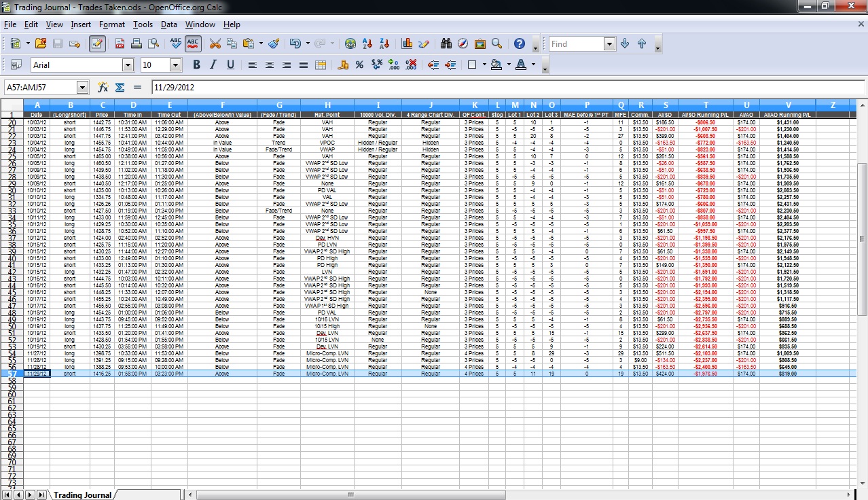
Task: Export directly as PDF
Action: pyautogui.click(x=120, y=43)
